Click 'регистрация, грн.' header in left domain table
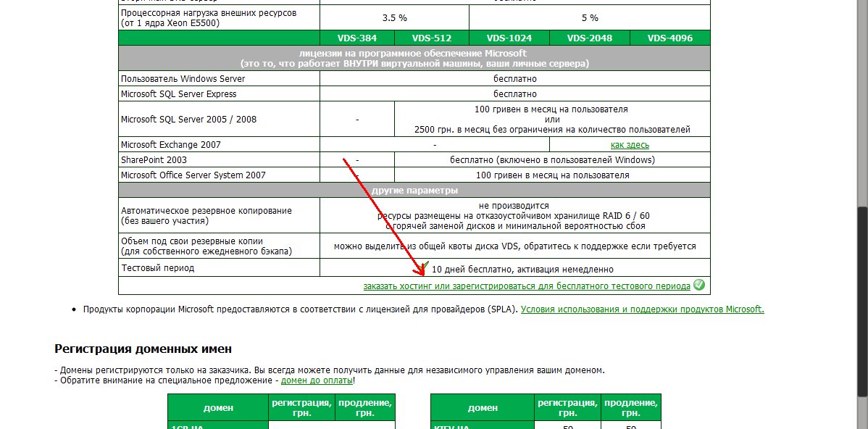The image size is (868, 429). 301,407
